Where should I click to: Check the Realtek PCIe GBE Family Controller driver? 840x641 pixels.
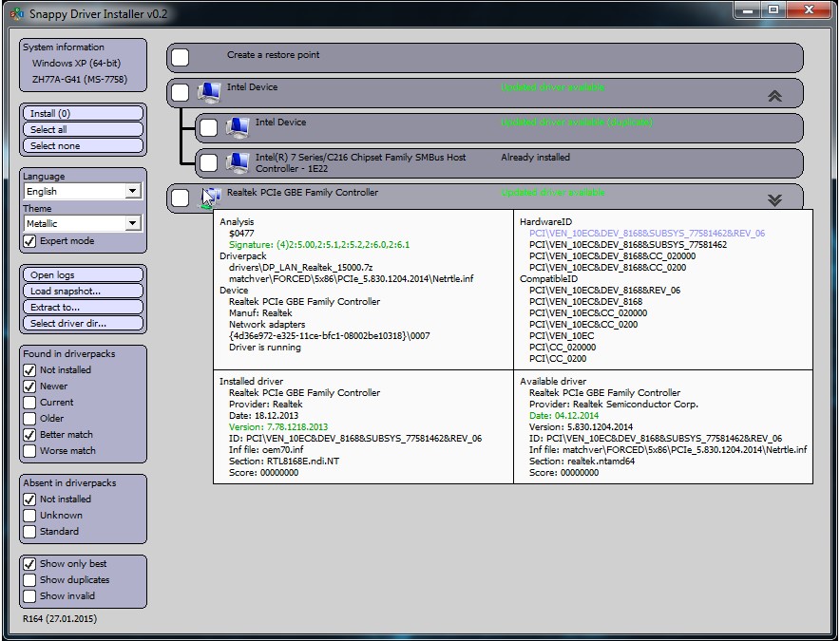coord(180,197)
